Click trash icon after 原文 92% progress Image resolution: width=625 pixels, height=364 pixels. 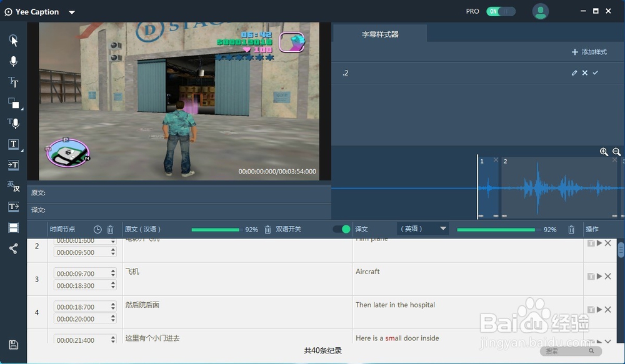268,229
